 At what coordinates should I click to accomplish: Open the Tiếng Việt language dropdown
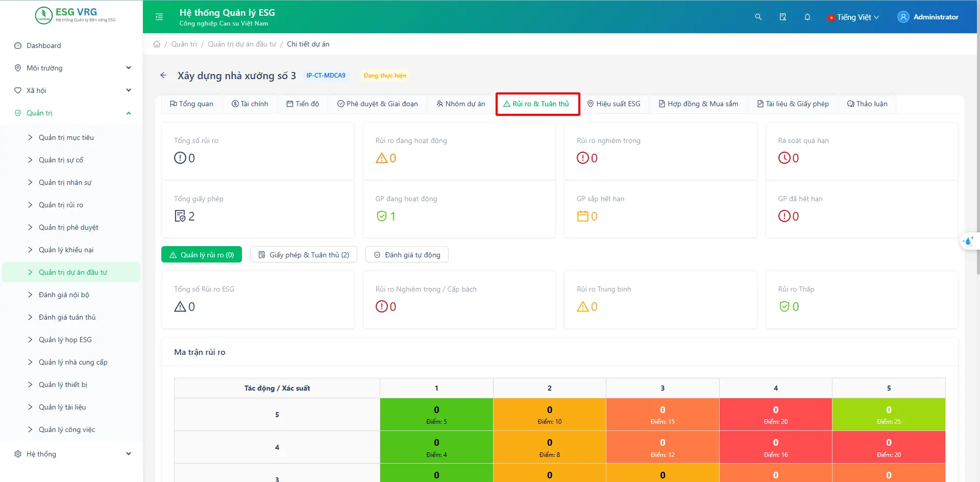tap(853, 17)
